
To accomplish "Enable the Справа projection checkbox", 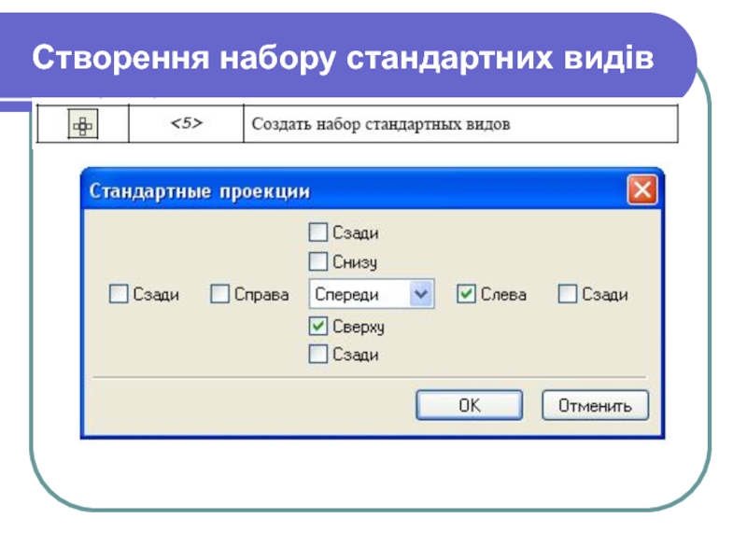I will (219, 295).
